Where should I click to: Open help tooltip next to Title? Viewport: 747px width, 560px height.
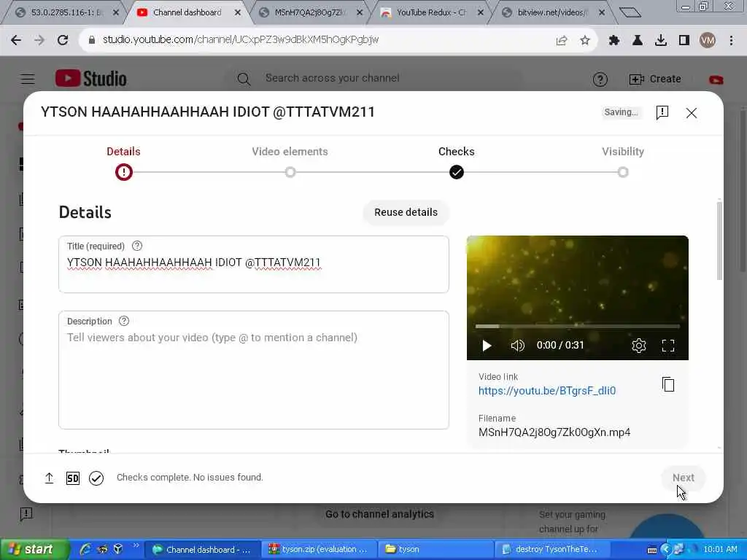click(136, 246)
